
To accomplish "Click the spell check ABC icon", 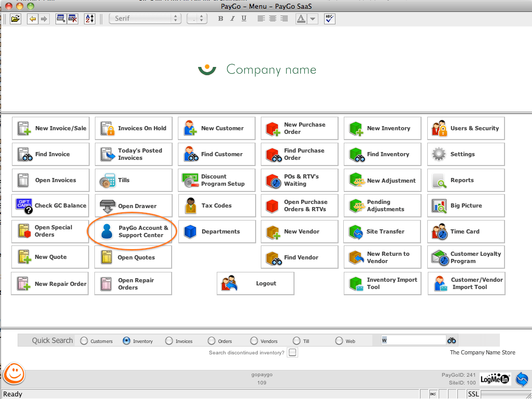I will click(x=329, y=19).
